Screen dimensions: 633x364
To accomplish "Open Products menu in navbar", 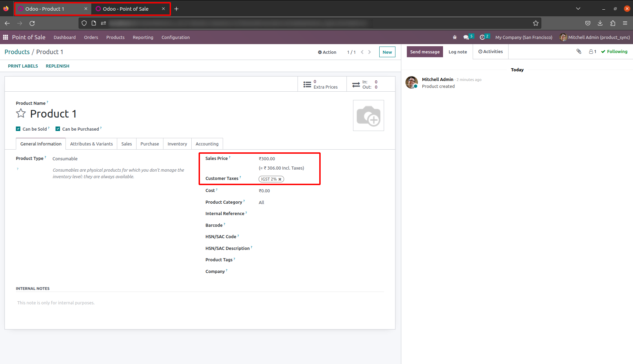I will [115, 37].
